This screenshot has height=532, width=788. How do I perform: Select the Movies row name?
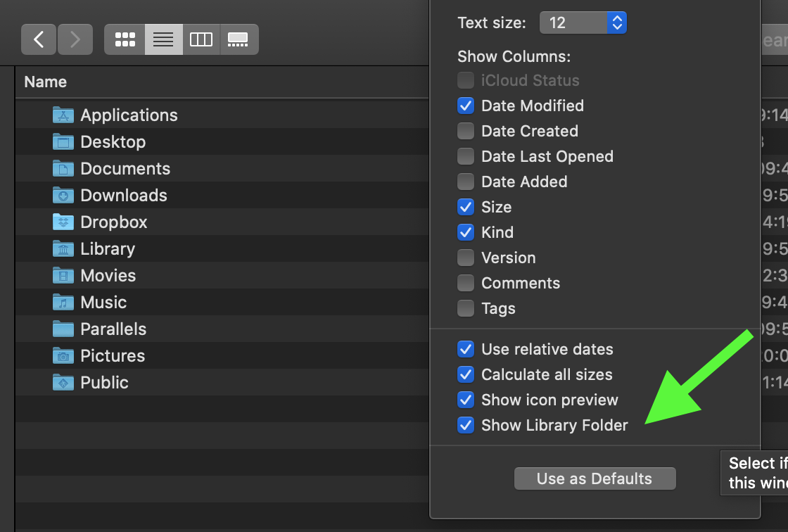tap(108, 276)
